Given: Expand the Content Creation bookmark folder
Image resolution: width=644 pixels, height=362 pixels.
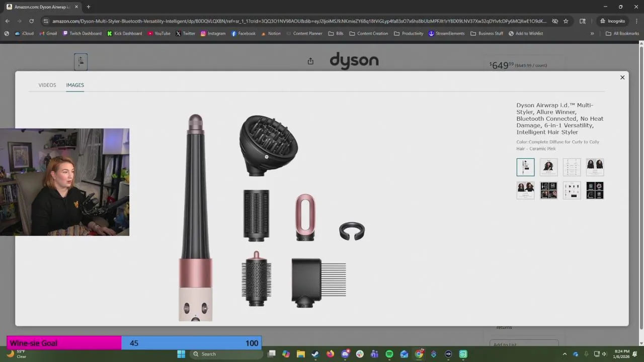Looking at the screenshot, I should [368, 34].
